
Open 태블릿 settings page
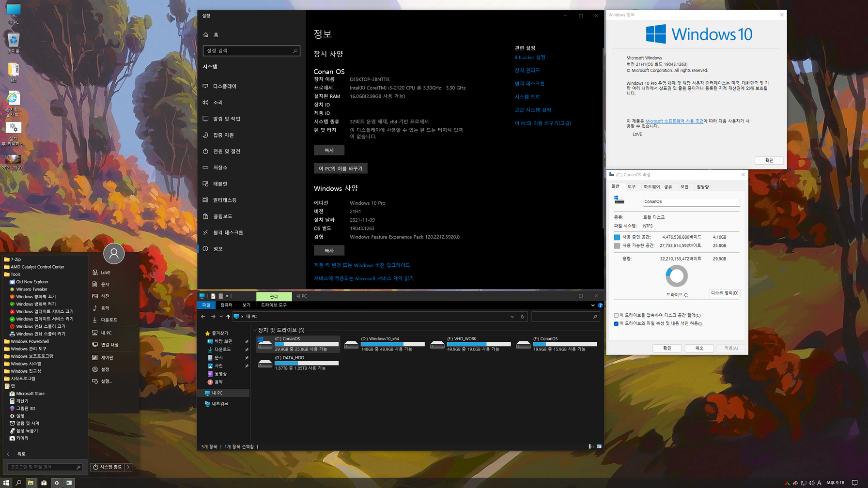click(220, 184)
